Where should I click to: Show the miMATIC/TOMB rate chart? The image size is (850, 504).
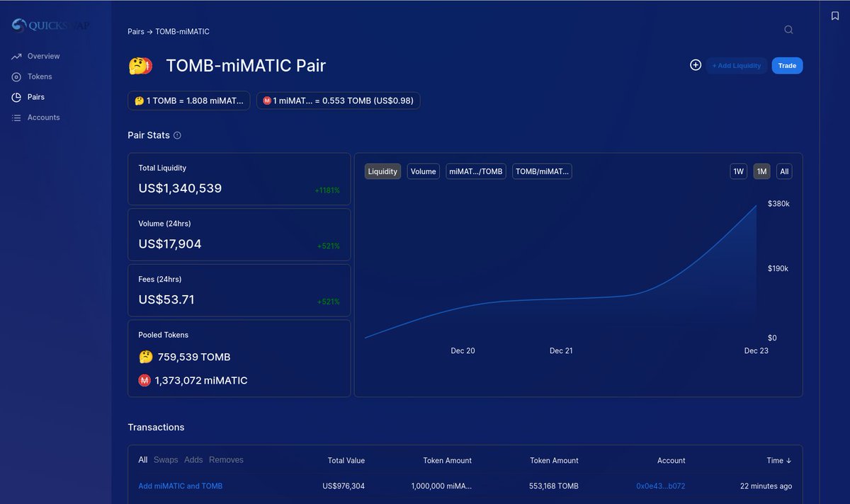476,171
